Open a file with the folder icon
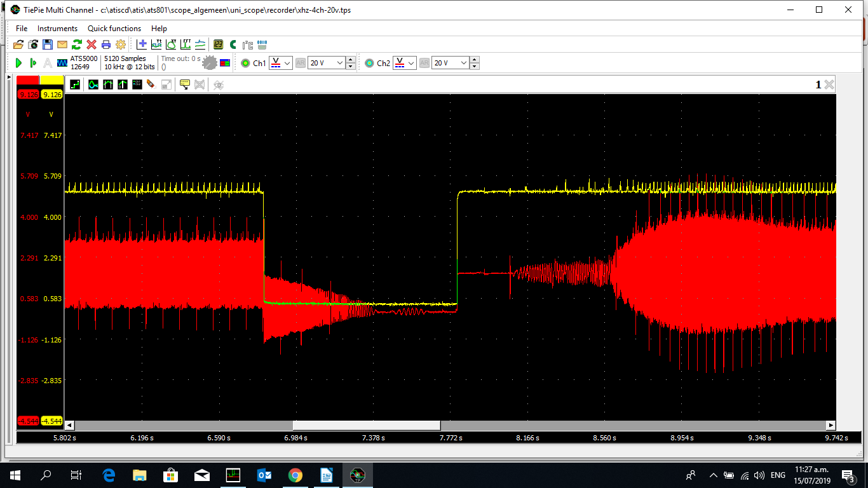Screen dimensions: 868x488 click(x=18, y=44)
